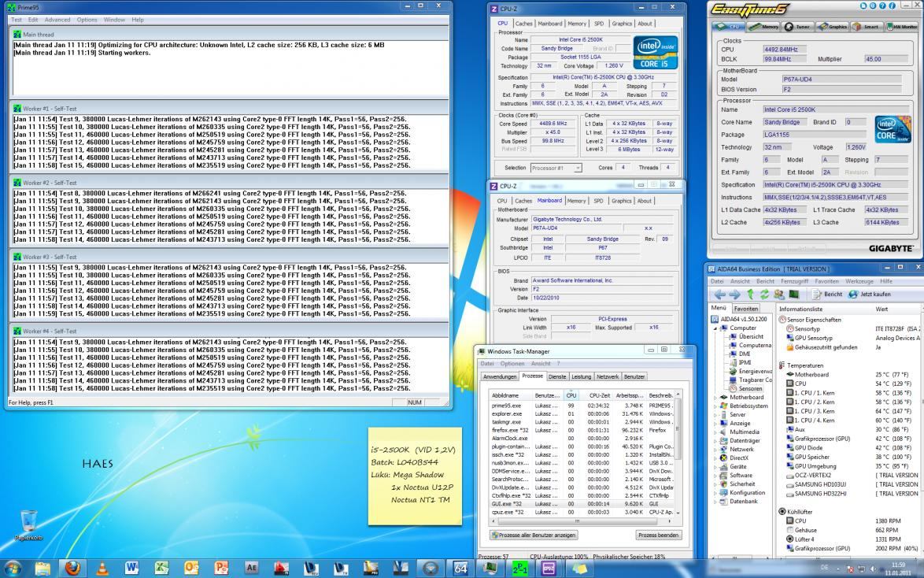Open VLC media player from taskbar
The height and width of the screenshot is (578, 924).
tap(102, 568)
